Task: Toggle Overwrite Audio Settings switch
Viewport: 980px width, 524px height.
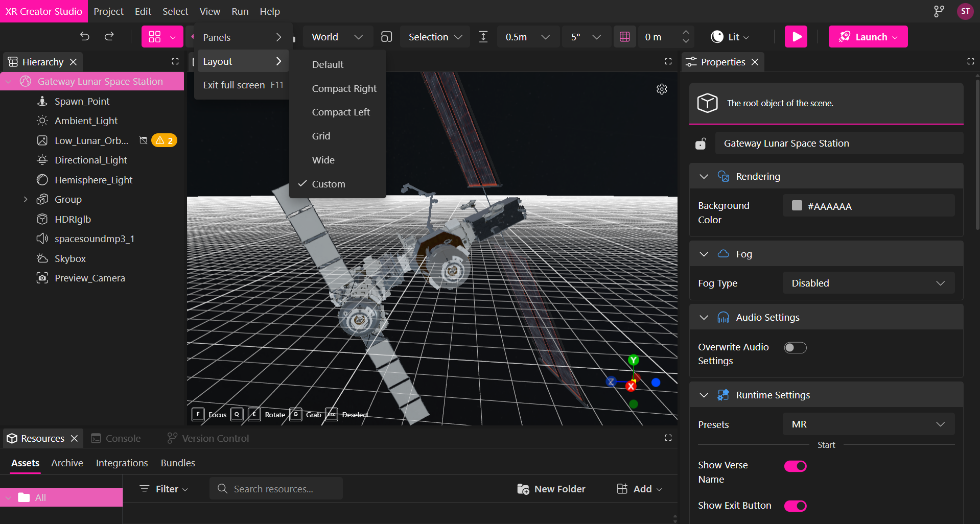Action: [795, 348]
